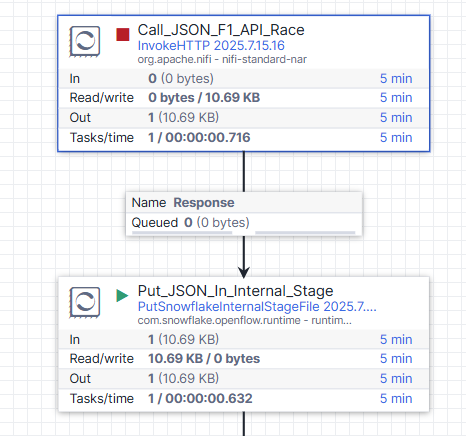Click the 1 / 00:00:00.716 tasks/time value
Screen dimensions: 466x436
point(199,137)
